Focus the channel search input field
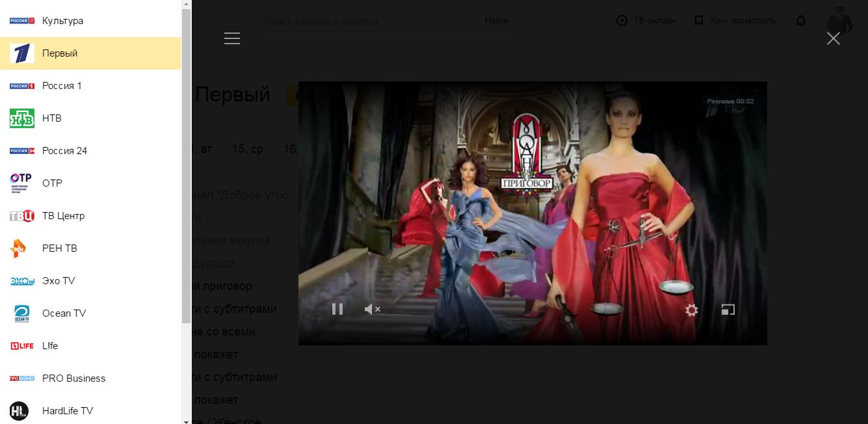 367,21
